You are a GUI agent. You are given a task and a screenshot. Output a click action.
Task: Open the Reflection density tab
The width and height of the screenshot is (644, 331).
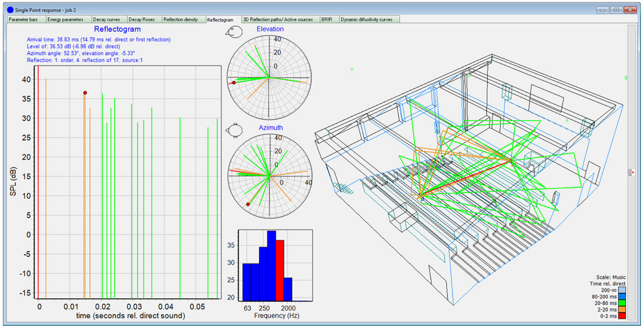pyautogui.click(x=181, y=20)
